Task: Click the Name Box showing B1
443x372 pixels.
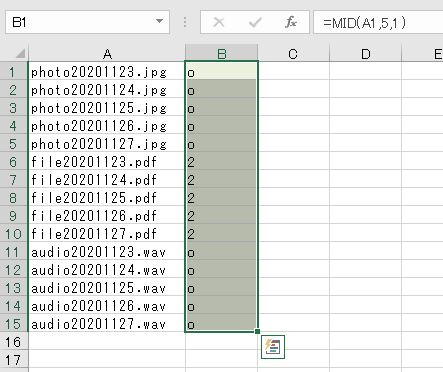Action: tap(87, 22)
